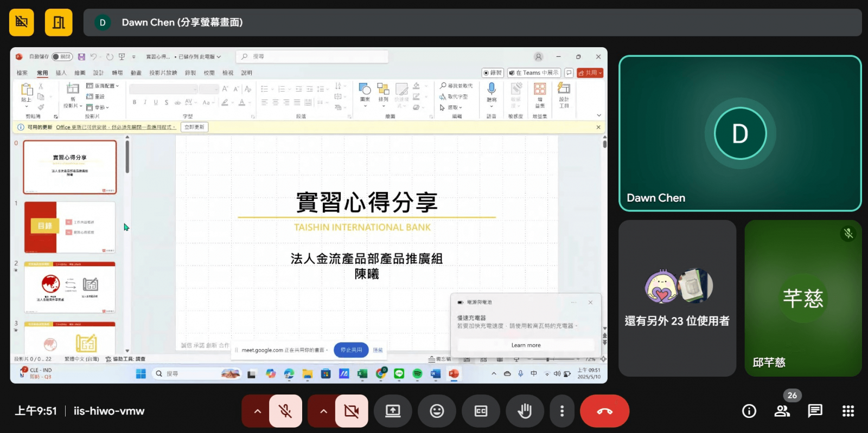The height and width of the screenshot is (433, 868).
Task: Open the 投影片放映 ribbon tab
Action: [x=163, y=73]
